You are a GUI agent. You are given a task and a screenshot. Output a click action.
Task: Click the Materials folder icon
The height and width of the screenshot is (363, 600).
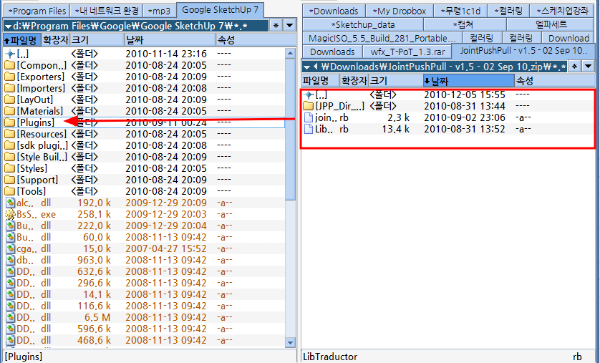click(x=10, y=111)
